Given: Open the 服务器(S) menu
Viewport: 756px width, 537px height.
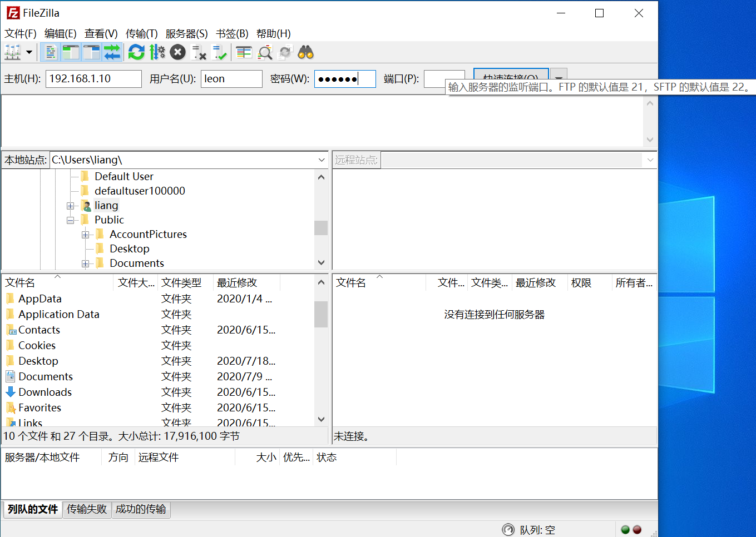Looking at the screenshot, I should 186,33.
